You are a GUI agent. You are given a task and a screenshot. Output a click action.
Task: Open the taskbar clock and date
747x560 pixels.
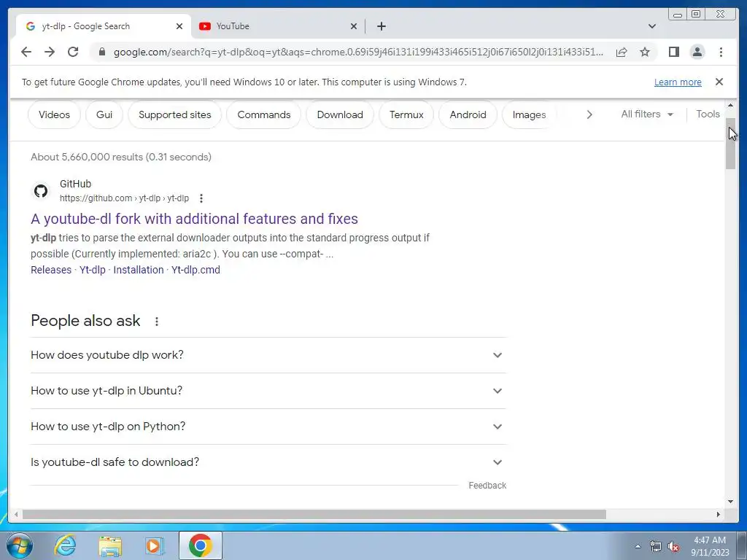[x=710, y=546]
